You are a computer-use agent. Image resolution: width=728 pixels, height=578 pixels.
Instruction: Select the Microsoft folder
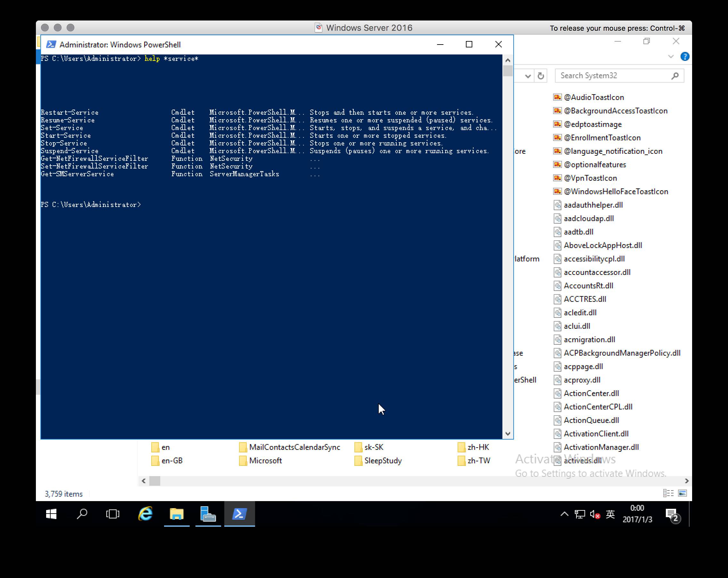[261, 460]
